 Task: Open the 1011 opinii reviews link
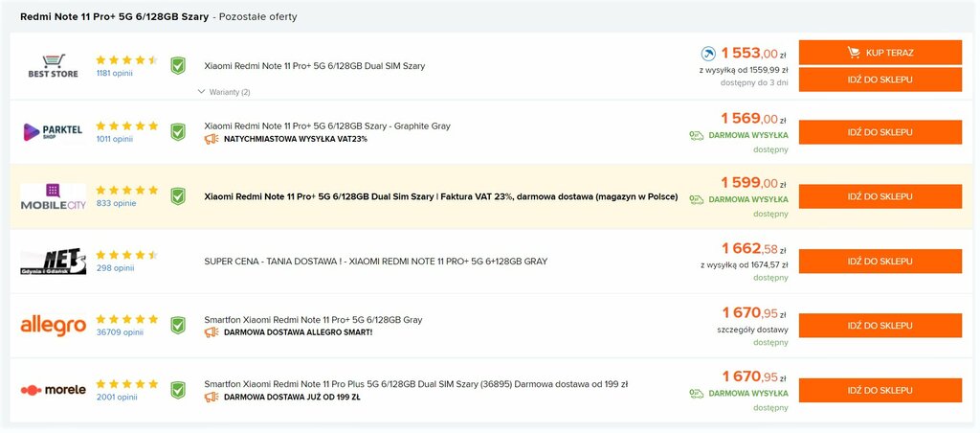[x=115, y=139]
